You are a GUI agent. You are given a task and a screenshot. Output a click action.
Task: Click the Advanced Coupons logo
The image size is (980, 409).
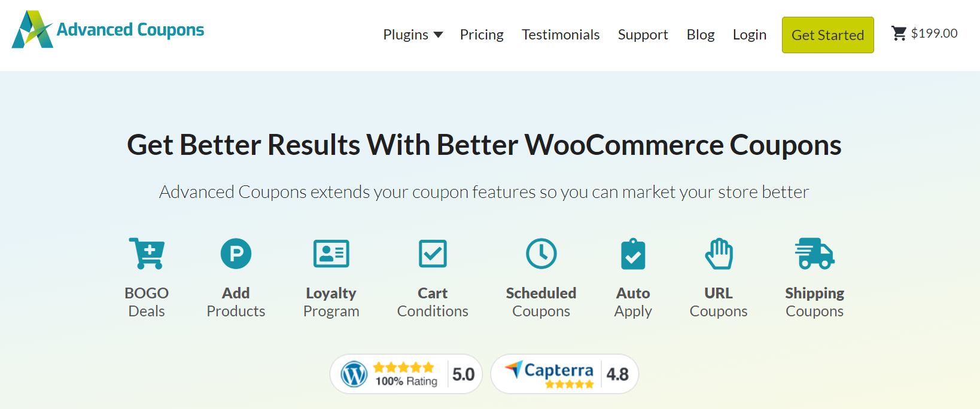(108, 29)
